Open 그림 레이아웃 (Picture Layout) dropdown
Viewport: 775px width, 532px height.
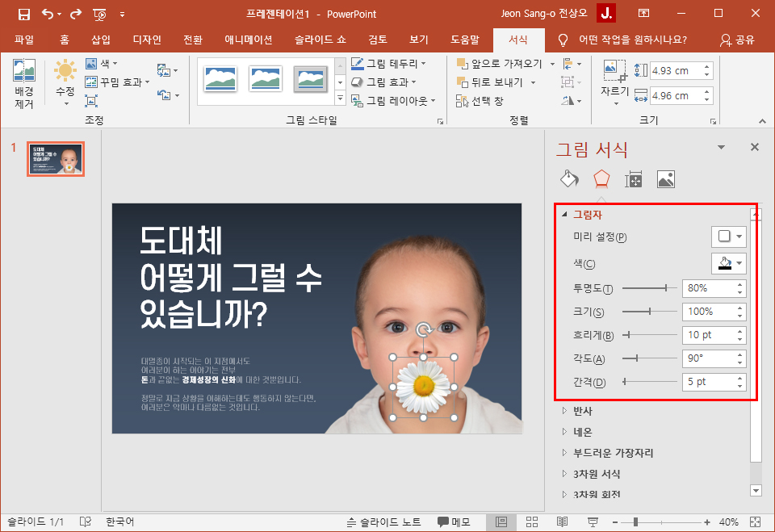pos(393,101)
